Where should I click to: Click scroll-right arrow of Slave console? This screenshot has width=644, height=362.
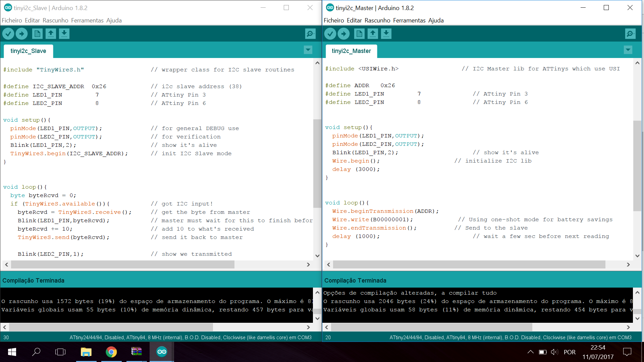(x=308, y=327)
